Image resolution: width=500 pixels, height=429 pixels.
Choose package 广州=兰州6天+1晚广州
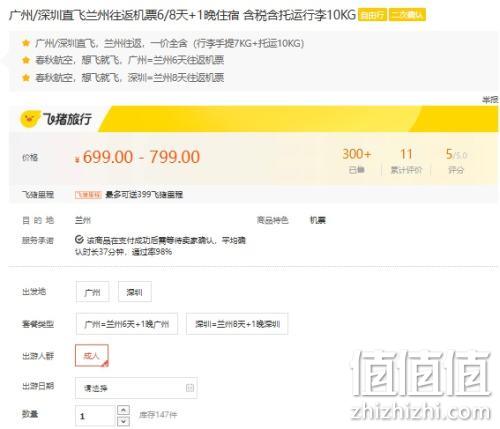click(127, 324)
